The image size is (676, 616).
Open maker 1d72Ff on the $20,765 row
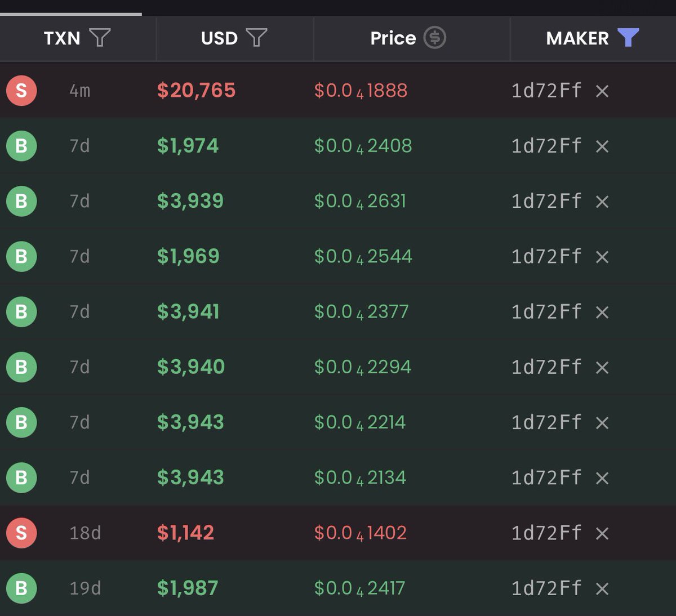[546, 90]
